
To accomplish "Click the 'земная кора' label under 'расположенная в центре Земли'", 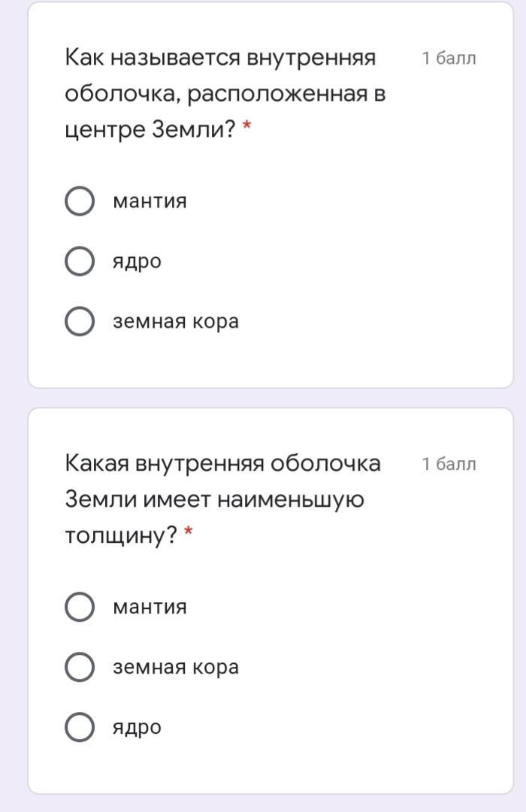I will (x=176, y=322).
